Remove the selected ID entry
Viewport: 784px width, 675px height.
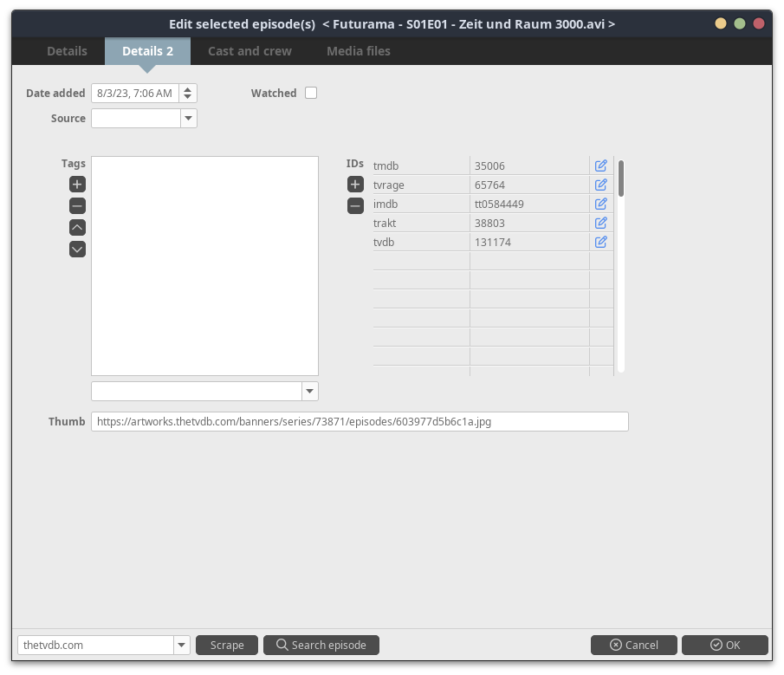coord(355,206)
